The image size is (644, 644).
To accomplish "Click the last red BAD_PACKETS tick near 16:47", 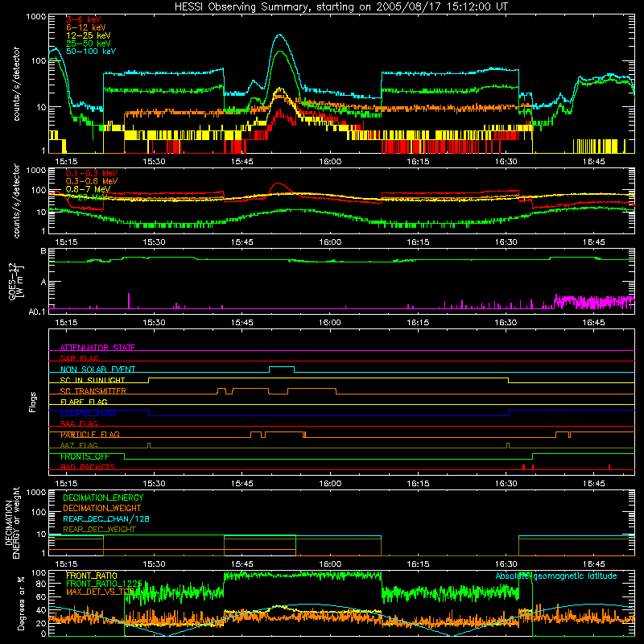I will 609,467.
